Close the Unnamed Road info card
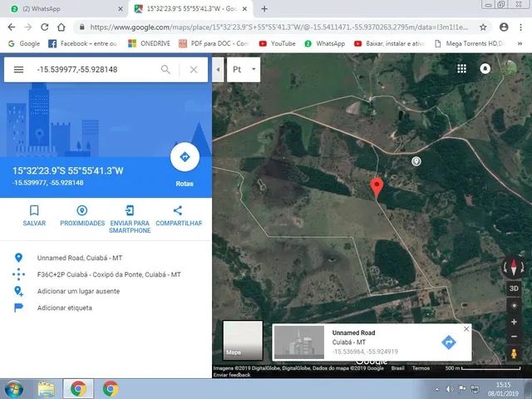The image size is (532, 399). (x=466, y=329)
